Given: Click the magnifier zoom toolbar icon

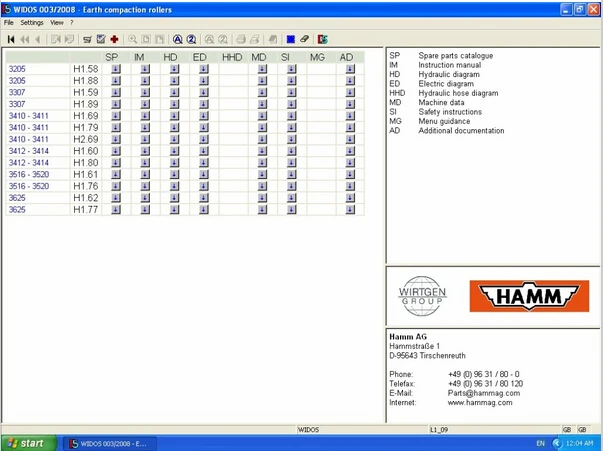Looking at the screenshot, I should pos(132,39).
